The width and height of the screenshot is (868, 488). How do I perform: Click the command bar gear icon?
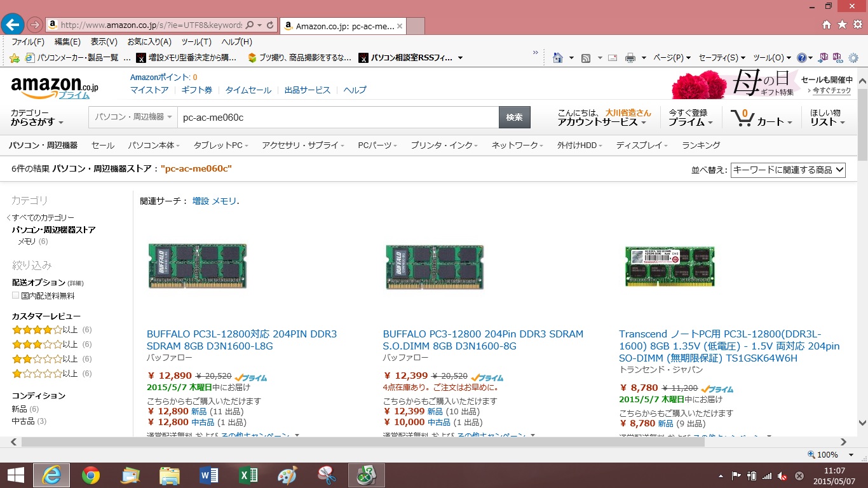(853, 58)
